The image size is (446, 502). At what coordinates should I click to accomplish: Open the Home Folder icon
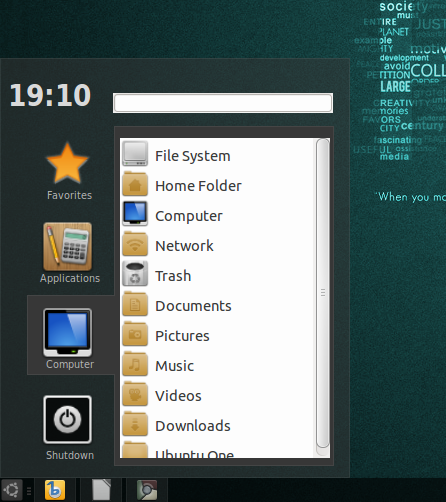135,184
